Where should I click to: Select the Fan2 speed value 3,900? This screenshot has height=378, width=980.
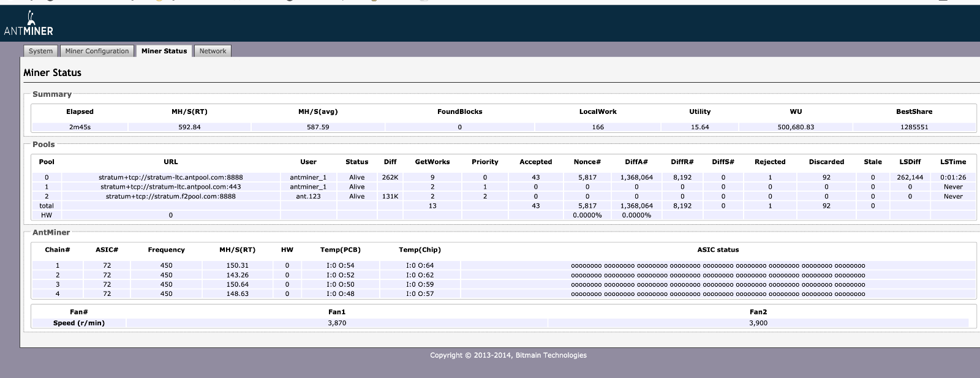pos(758,322)
